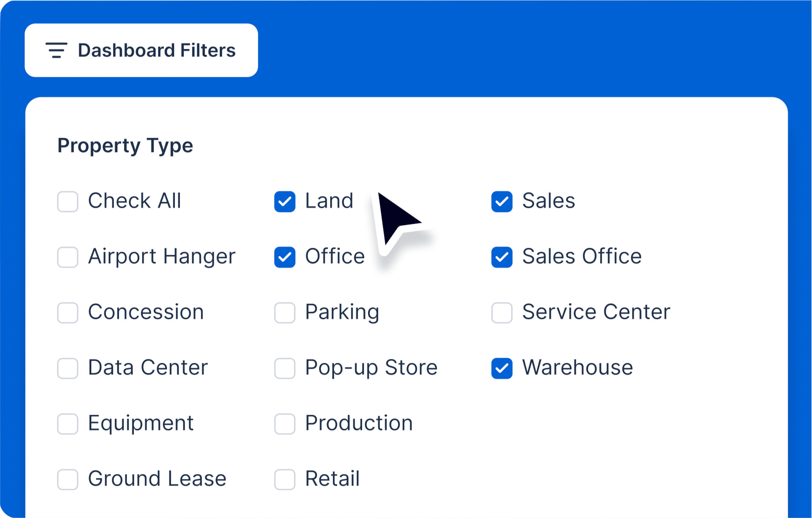Enable the Check All checkbox
The image size is (812, 518).
pyautogui.click(x=67, y=202)
